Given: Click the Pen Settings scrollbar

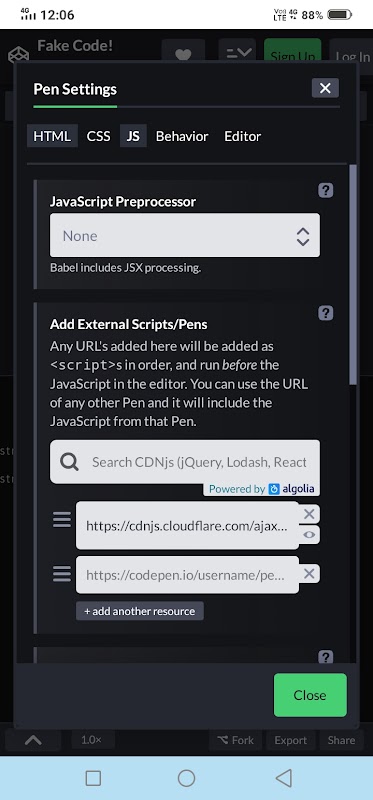Looking at the screenshot, I should (x=353, y=276).
